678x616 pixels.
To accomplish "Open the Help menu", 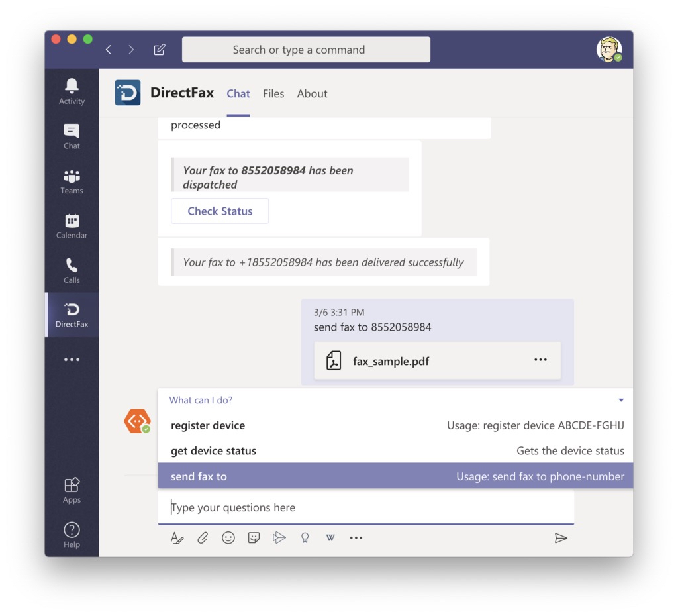I will (x=72, y=535).
